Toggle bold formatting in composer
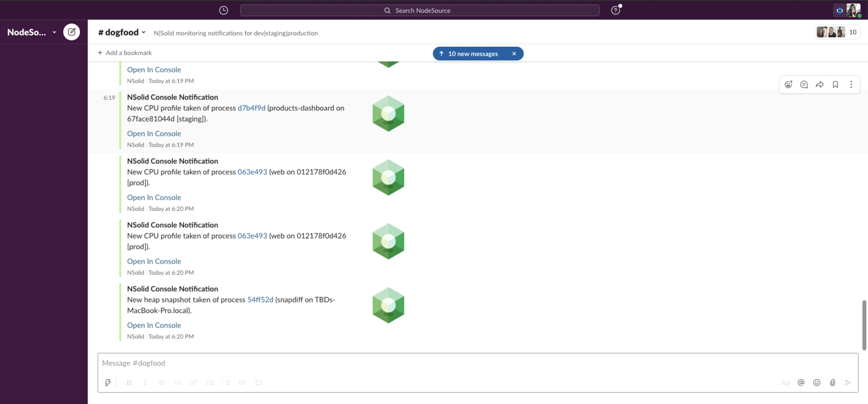This screenshot has width=868, height=404. pyautogui.click(x=129, y=383)
